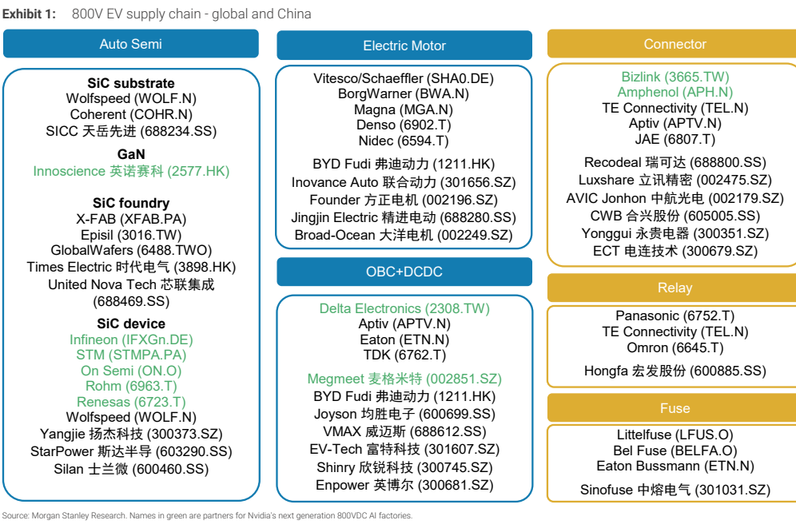Image resolution: width=796 pixels, height=532 pixels.
Task: Click JAE (6807.T) entry
Action: [x=675, y=139]
